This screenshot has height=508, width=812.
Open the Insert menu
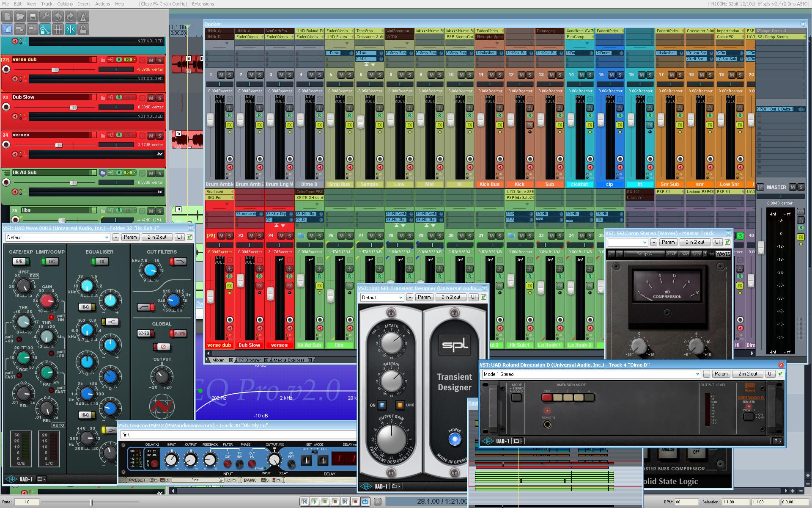(x=84, y=4)
